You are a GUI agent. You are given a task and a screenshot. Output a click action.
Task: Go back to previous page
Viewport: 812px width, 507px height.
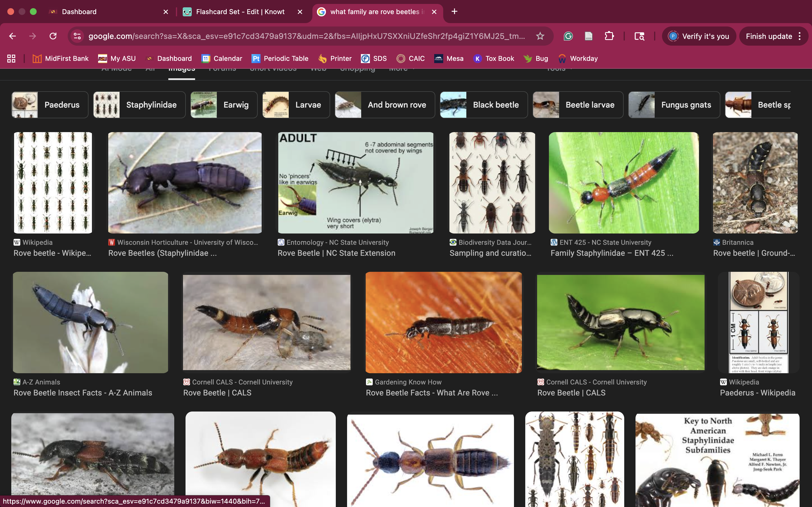click(x=12, y=36)
